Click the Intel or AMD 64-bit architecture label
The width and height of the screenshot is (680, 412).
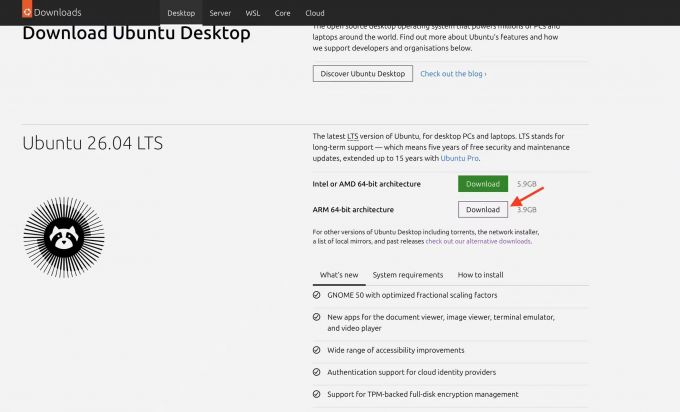pos(366,184)
